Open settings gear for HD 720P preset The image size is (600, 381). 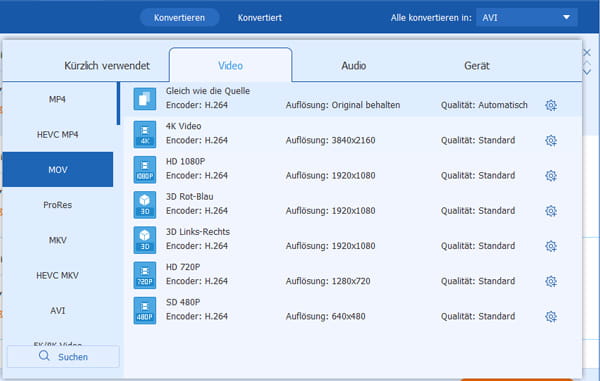click(551, 281)
